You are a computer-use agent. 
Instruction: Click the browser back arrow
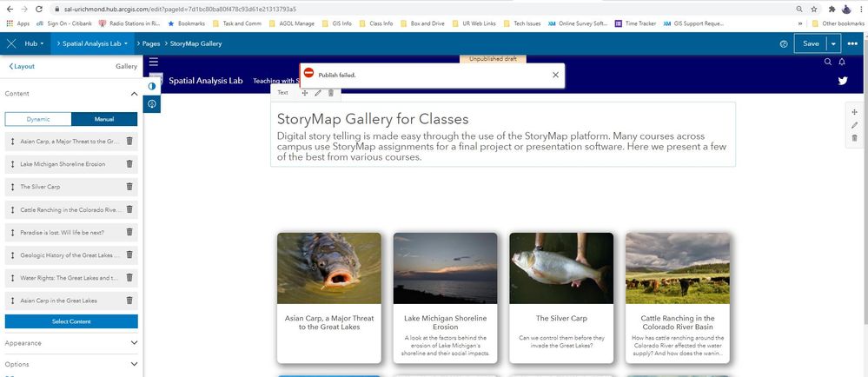10,10
